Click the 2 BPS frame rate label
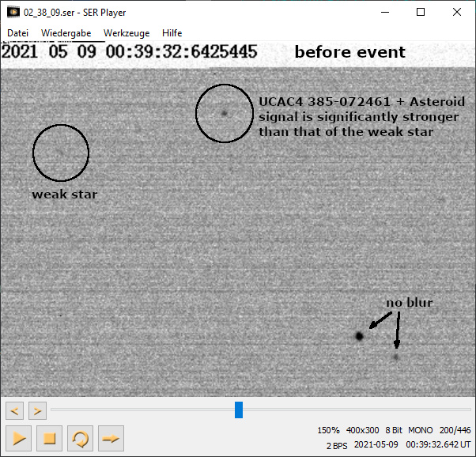 [x=336, y=445]
